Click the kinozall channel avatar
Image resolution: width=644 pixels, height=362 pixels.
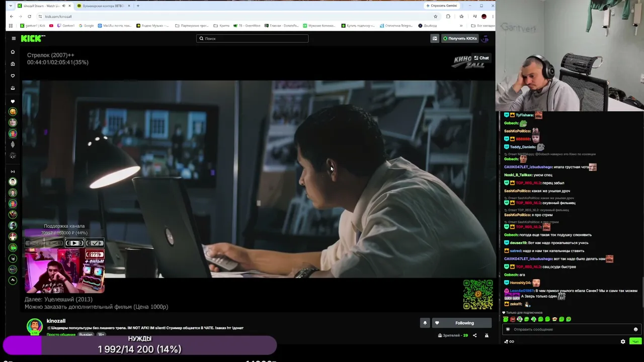pos(35,326)
